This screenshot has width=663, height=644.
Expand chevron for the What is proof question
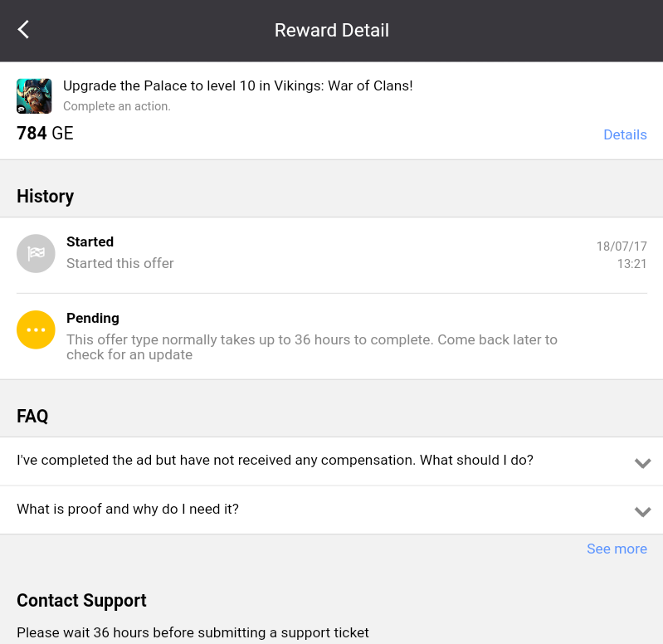642,511
